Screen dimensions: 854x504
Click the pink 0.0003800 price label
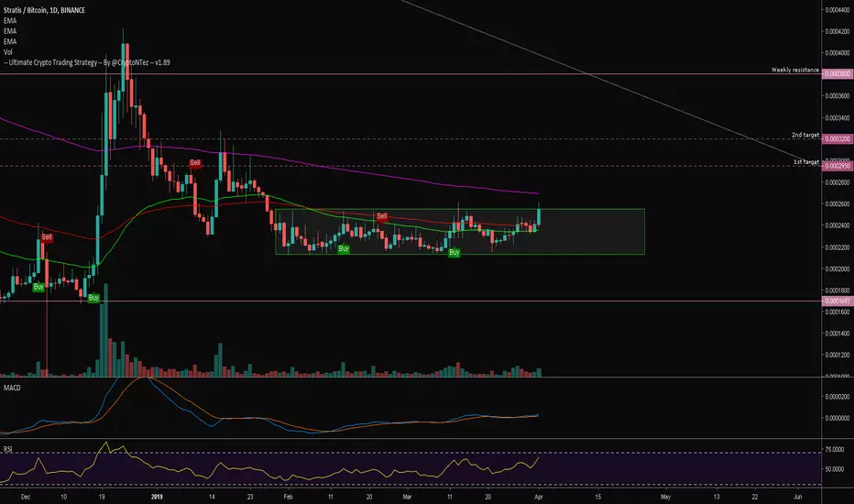[x=838, y=73]
